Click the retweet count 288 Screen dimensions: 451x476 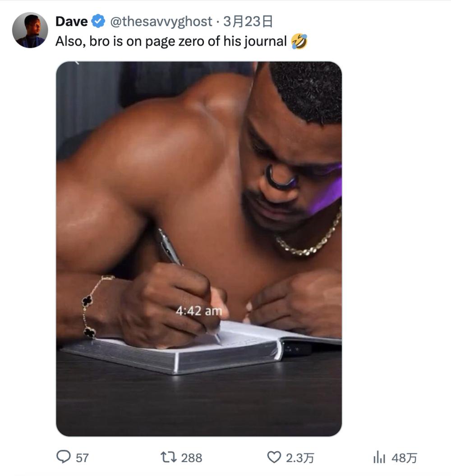coord(191,458)
